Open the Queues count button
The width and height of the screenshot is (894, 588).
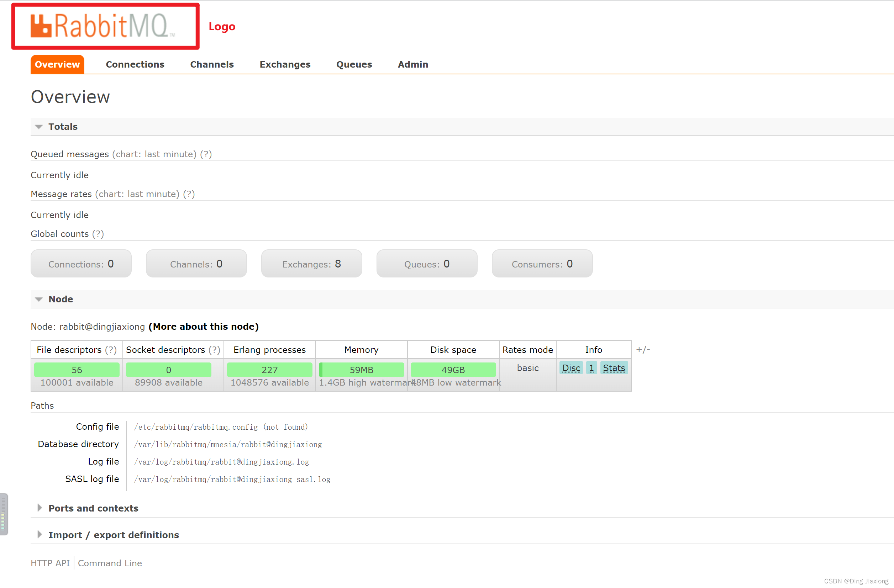(x=427, y=264)
